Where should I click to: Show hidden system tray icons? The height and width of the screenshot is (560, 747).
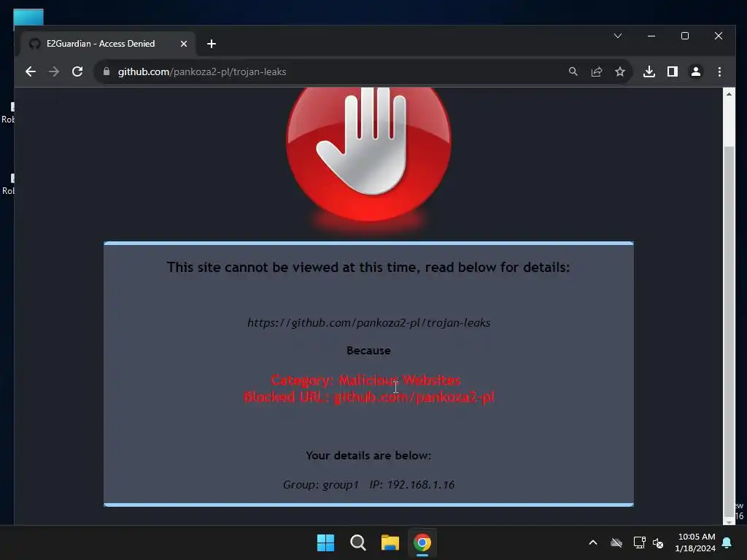pyautogui.click(x=593, y=542)
